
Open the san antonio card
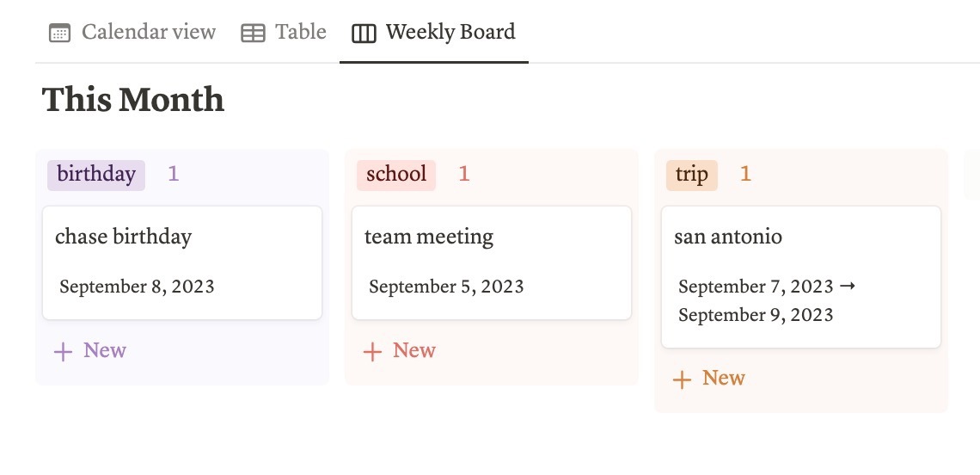click(800, 276)
